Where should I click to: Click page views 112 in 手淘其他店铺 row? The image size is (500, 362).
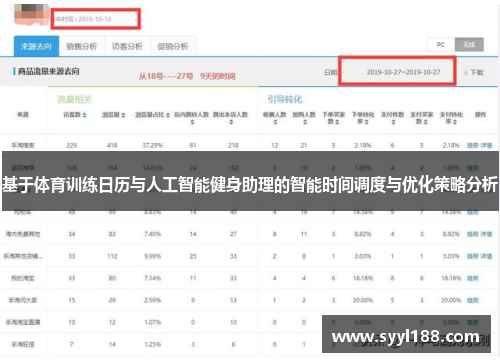tap(112, 256)
